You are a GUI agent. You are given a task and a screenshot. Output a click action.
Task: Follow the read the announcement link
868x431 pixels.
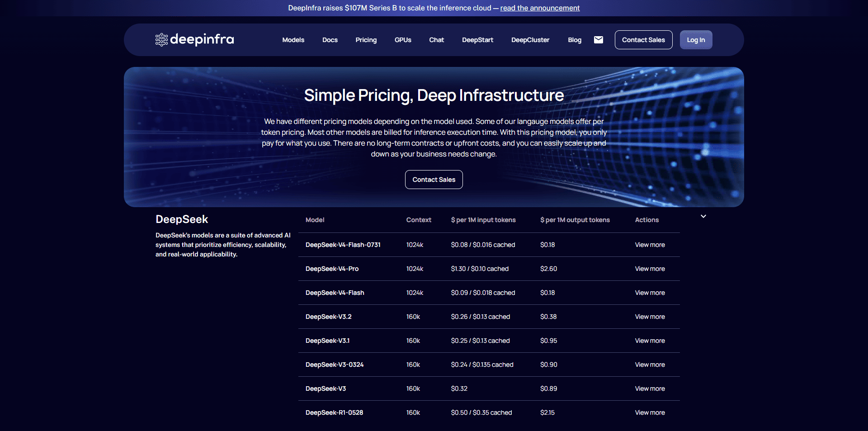pos(540,8)
